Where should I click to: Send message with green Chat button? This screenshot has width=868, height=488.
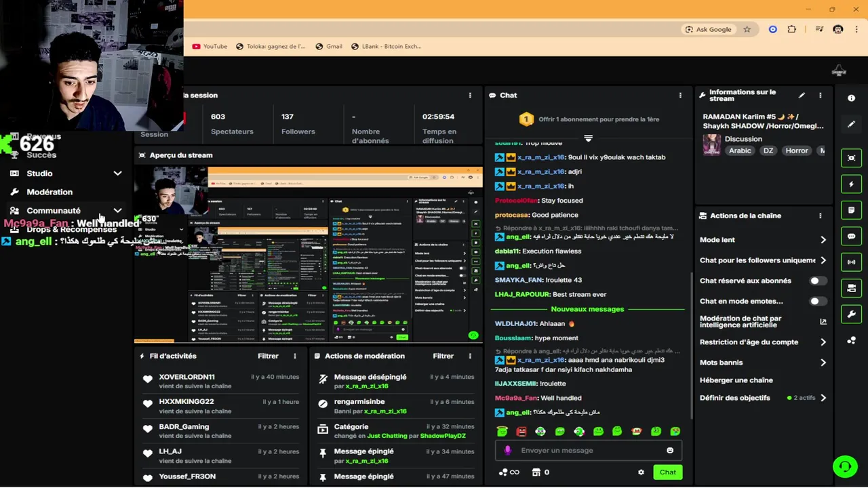667,472
